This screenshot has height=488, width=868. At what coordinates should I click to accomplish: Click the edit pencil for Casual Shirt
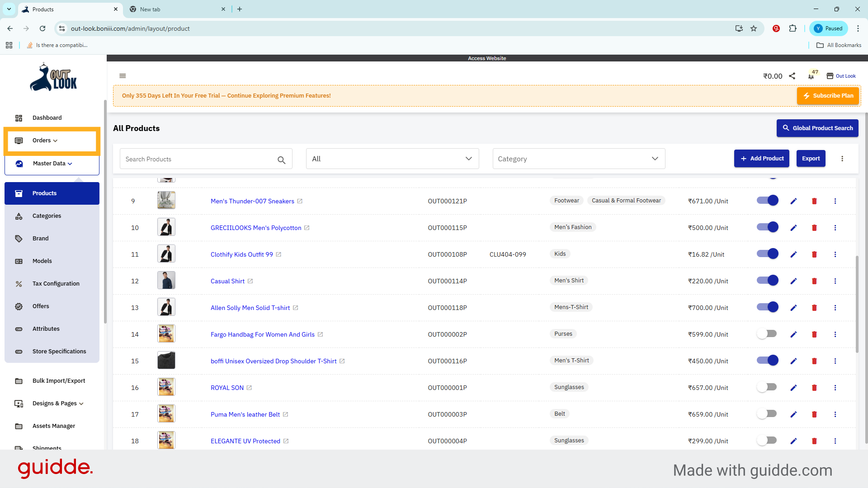point(793,281)
